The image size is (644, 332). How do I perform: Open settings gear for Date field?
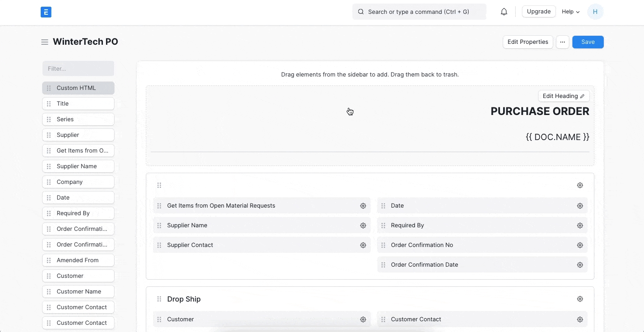[x=580, y=206]
